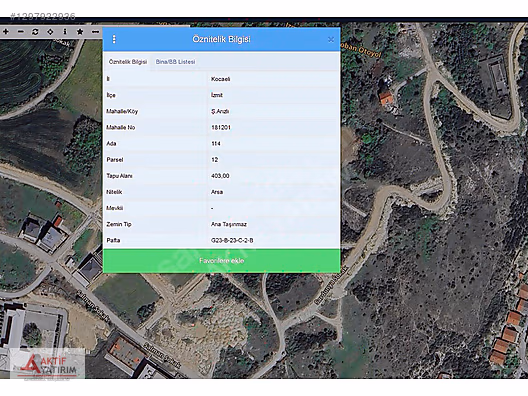Click the Öznitelik Bilgisi dialog title

click(222, 39)
